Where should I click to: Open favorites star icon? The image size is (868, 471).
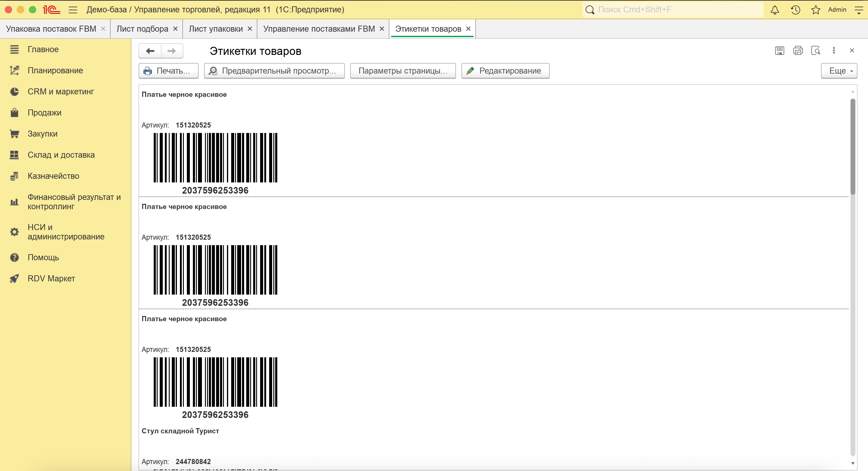click(x=816, y=10)
